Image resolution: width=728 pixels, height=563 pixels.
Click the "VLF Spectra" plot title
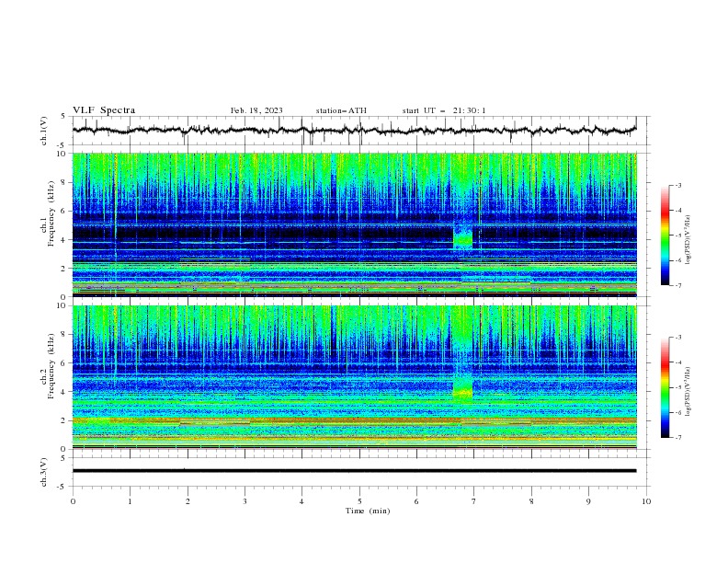coord(104,110)
